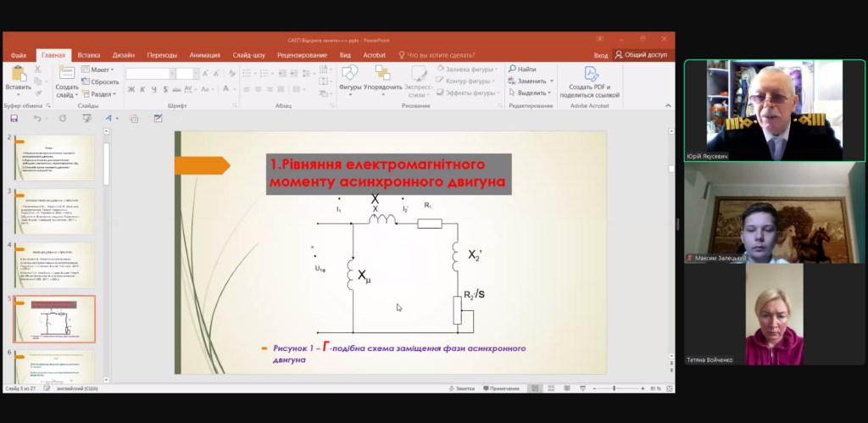The width and height of the screenshot is (868, 423).
Task: Toggle Underline (Ч) formatting
Action: 153,89
